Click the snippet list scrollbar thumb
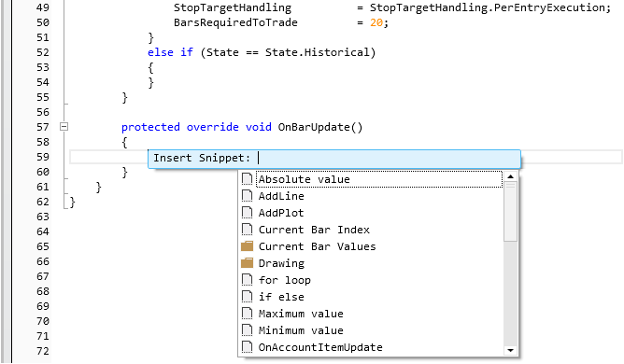Viewport: 624px width, 364px height. [510, 211]
